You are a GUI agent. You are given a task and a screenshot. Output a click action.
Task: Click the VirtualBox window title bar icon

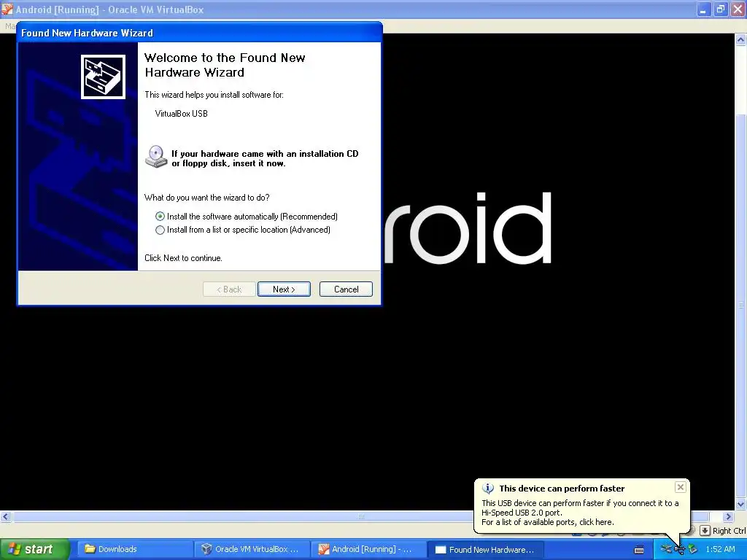click(7, 9)
